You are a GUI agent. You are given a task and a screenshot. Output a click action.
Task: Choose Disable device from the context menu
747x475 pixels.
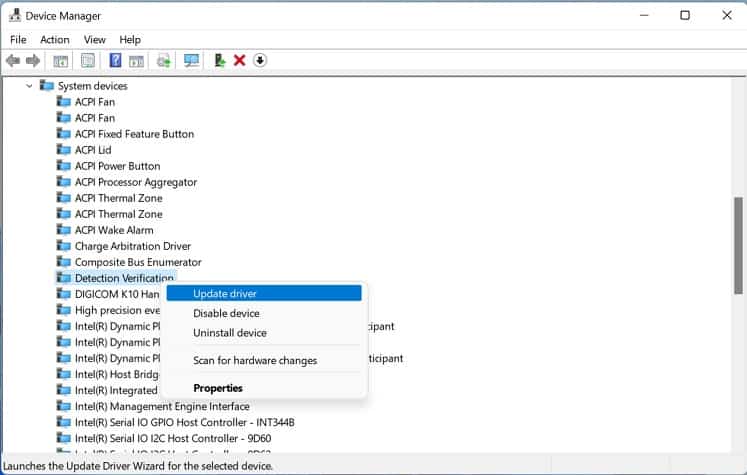pos(264,313)
